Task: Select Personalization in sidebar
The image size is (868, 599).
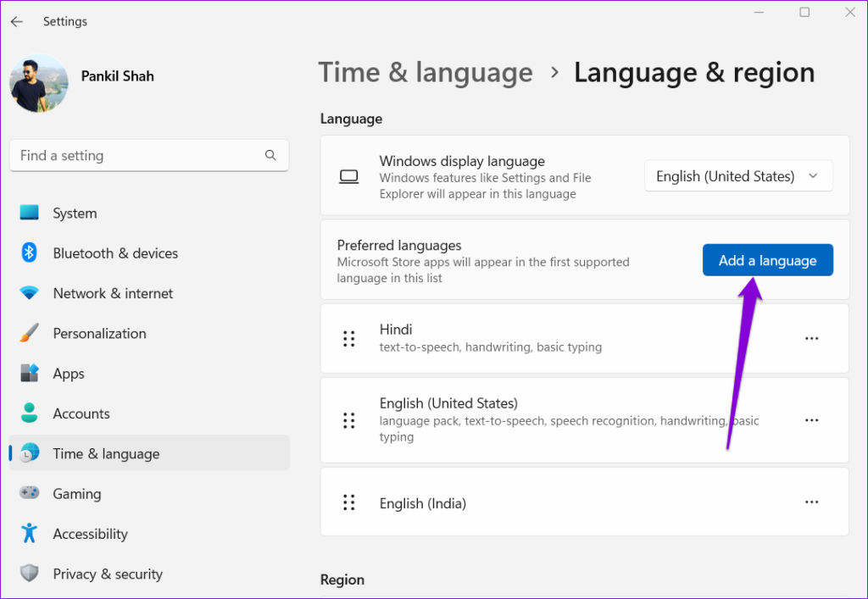Action: [149, 334]
